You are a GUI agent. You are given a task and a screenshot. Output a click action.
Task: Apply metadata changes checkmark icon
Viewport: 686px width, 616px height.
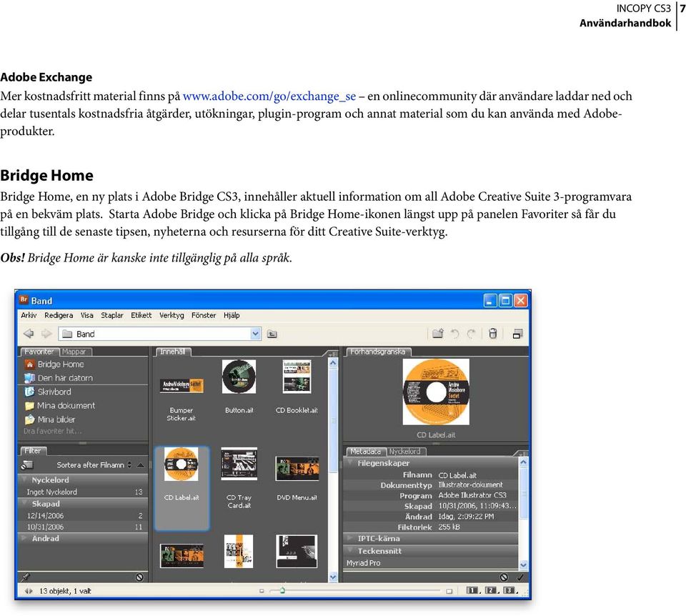pos(520,577)
